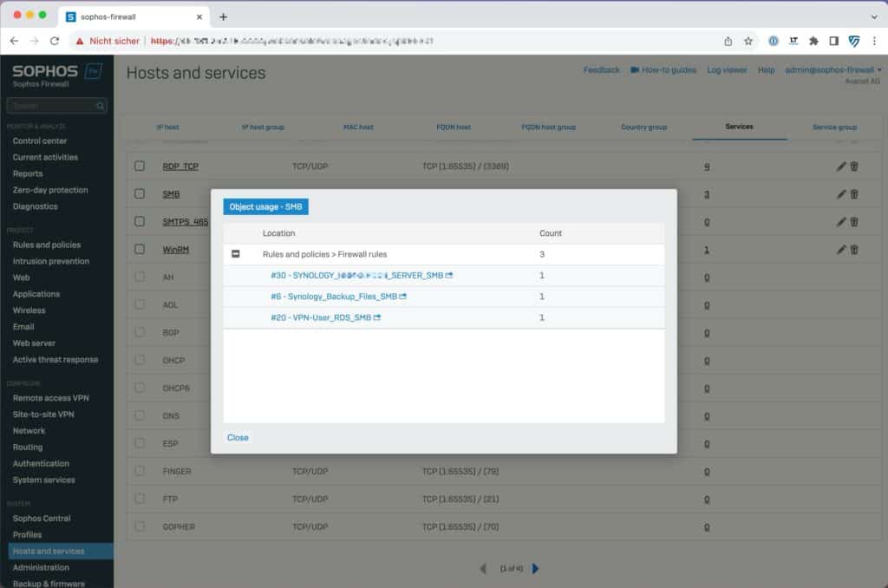Tick the checkbox for RDP_TCP service

tap(140, 167)
